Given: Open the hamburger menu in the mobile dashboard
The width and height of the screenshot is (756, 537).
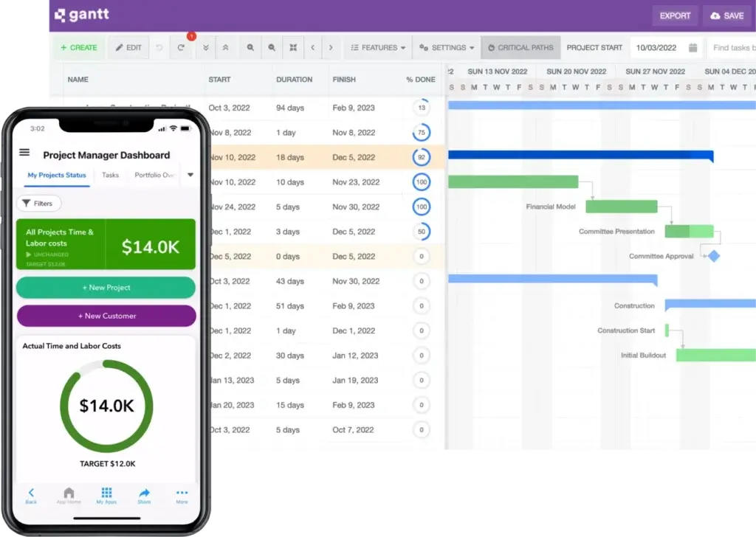Looking at the screenshot, I should click(x=24, y=153).
